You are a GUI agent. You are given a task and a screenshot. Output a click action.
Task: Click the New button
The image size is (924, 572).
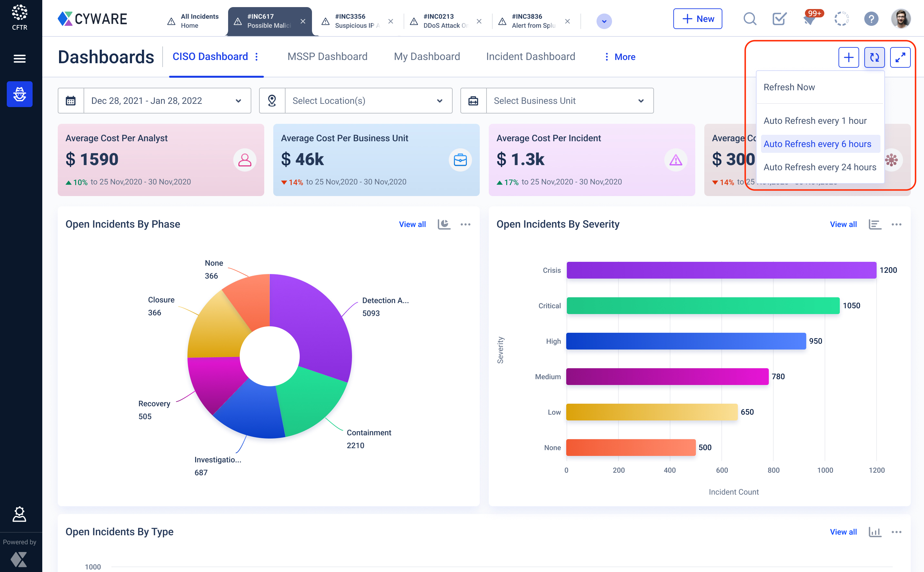(697, 19)
